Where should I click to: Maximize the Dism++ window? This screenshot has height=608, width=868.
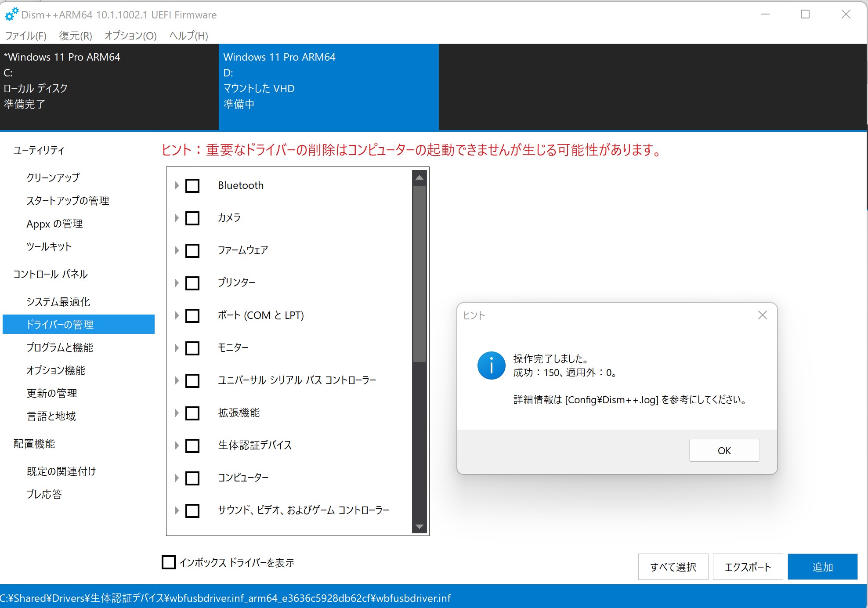805,14
